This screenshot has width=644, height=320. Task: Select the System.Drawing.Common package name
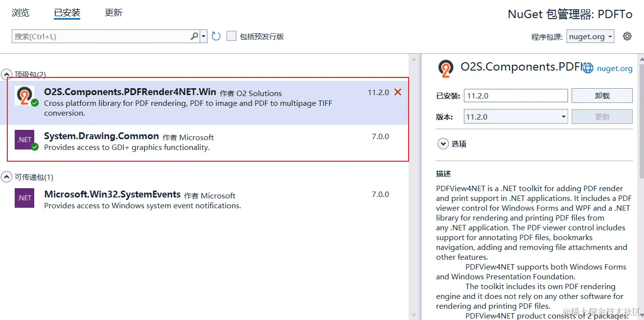[101, 136]
